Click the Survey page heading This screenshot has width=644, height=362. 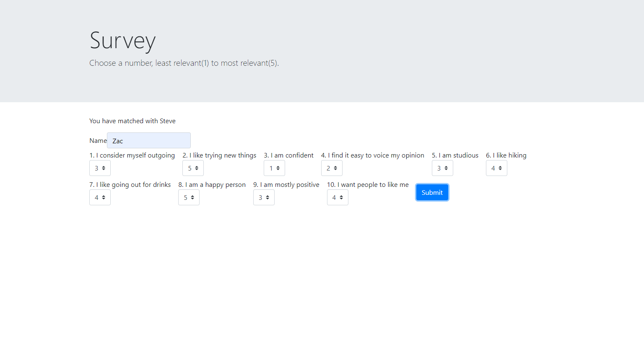pyautogui.click(x=122, y=41)
